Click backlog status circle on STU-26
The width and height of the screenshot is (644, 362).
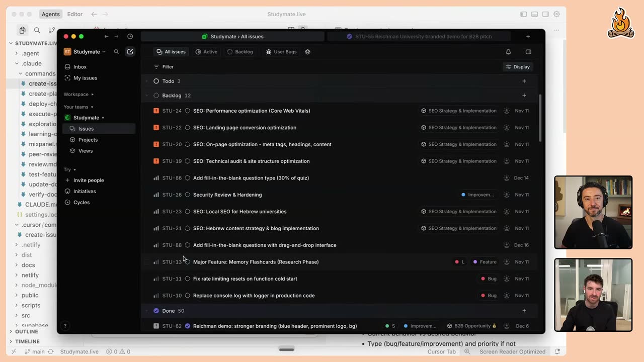point(188,195)
